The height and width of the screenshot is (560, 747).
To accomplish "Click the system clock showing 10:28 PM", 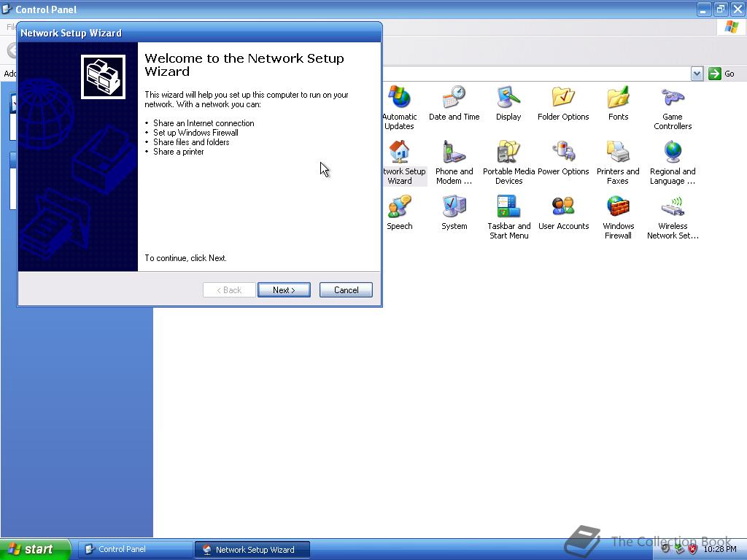I will pyautogui.click(x=720, y=549).
